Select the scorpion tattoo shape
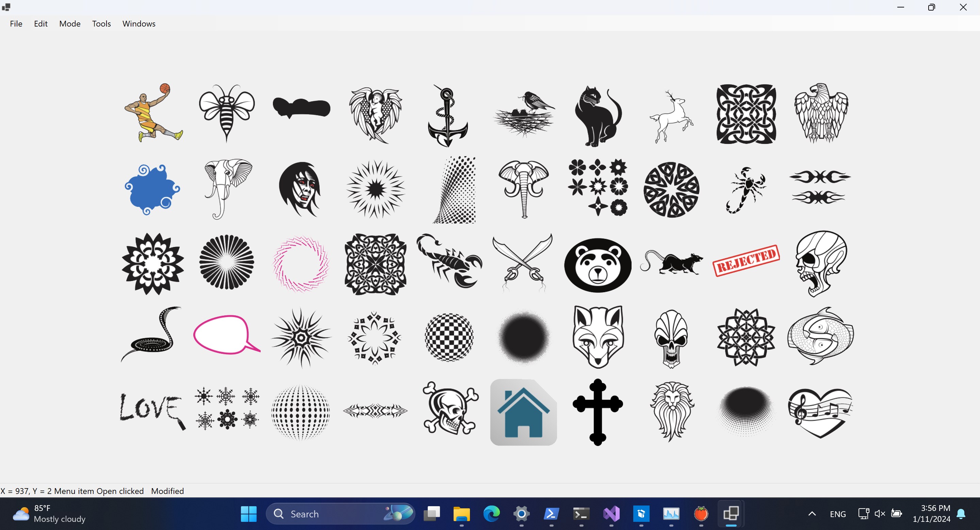Screen dimensions: 980x530 [x=450, y=263]
